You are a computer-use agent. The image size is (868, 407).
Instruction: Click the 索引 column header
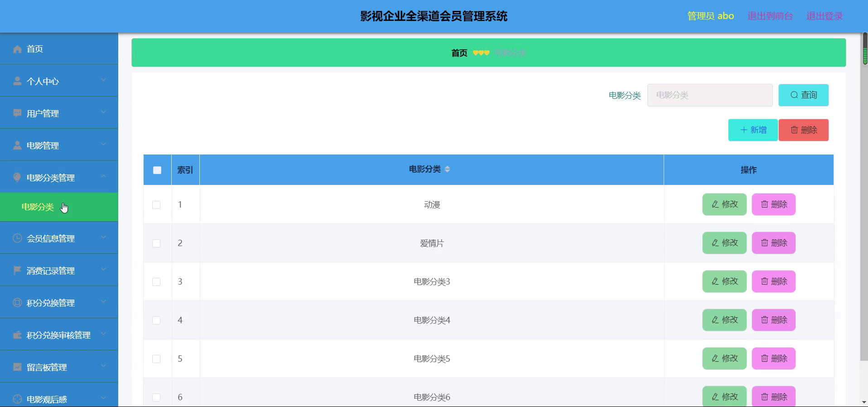pos(185,170)
